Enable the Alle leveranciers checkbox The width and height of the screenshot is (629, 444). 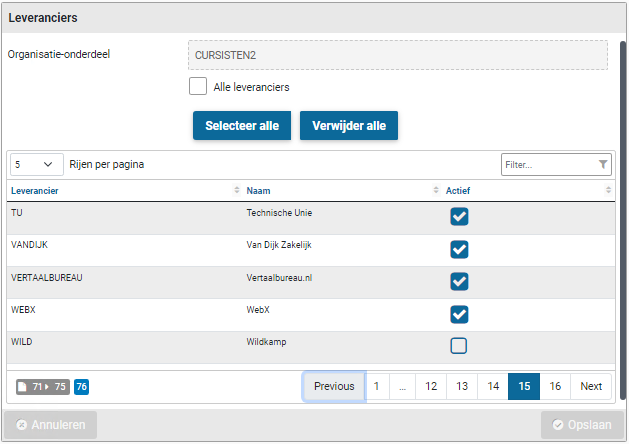198,87
